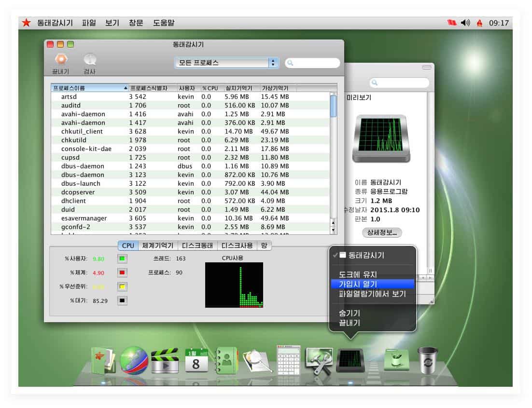Click the activity monitor preview thumbnail
532x408 pixels.
381,138
